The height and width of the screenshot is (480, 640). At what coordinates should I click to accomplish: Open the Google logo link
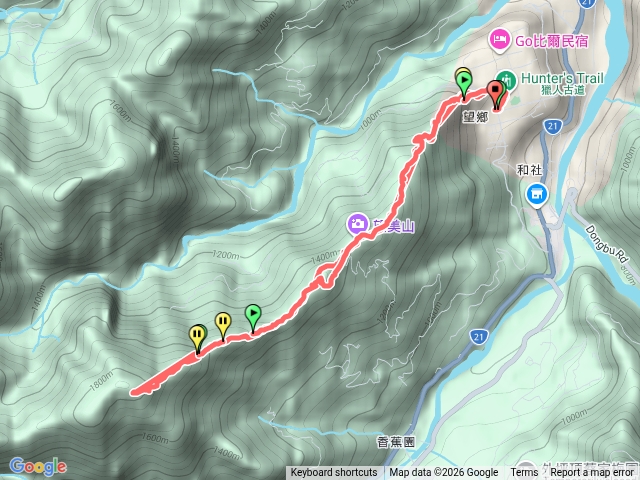tap(38, 466)
